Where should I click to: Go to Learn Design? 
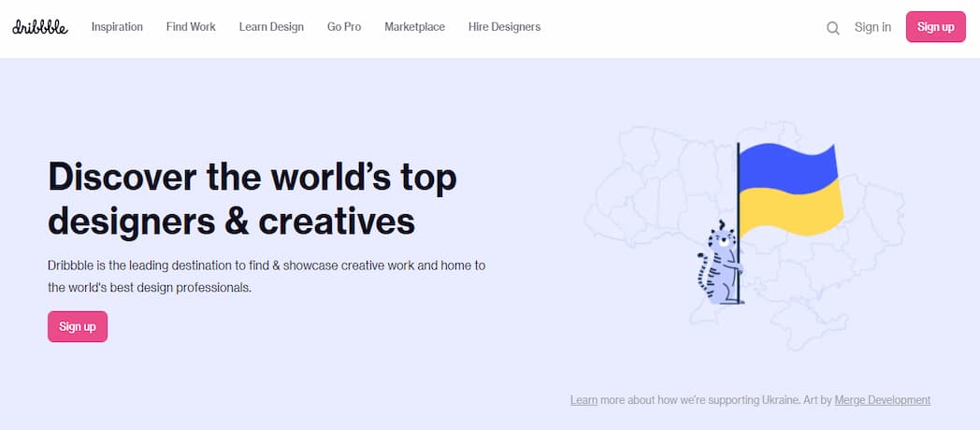(x=271, y=27)
